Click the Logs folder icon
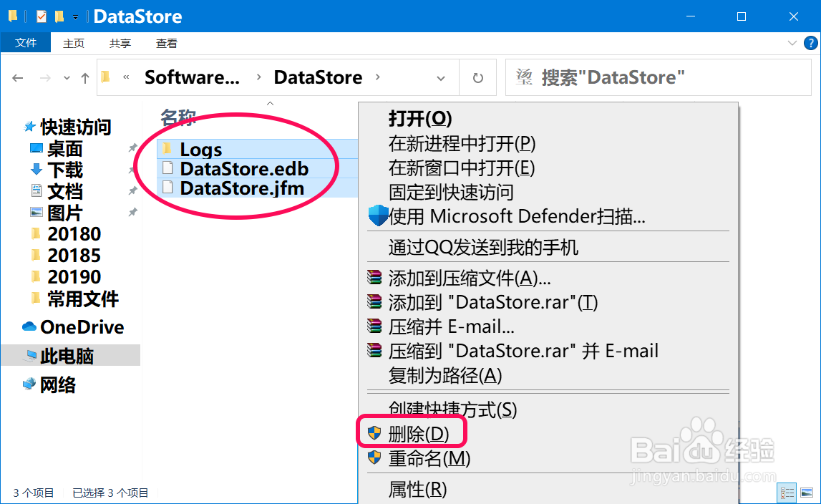821x504 pixels. [167, 149]
